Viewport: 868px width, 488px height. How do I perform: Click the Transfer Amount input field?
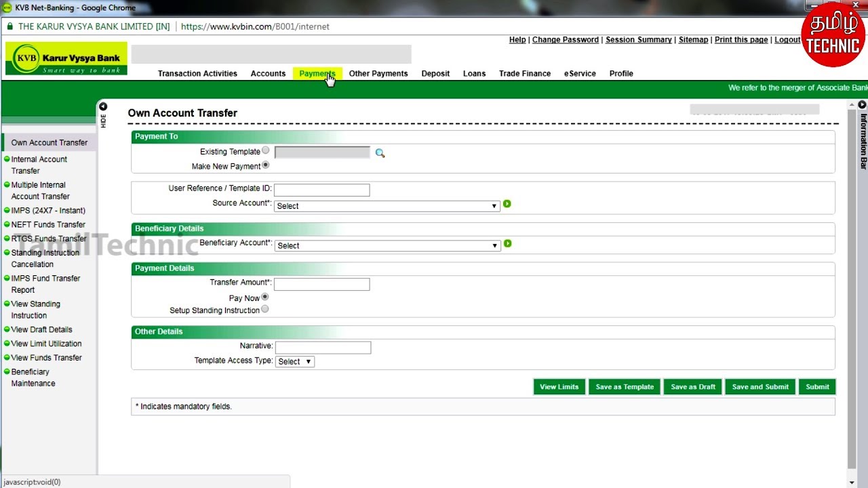(x=322, y=284)
